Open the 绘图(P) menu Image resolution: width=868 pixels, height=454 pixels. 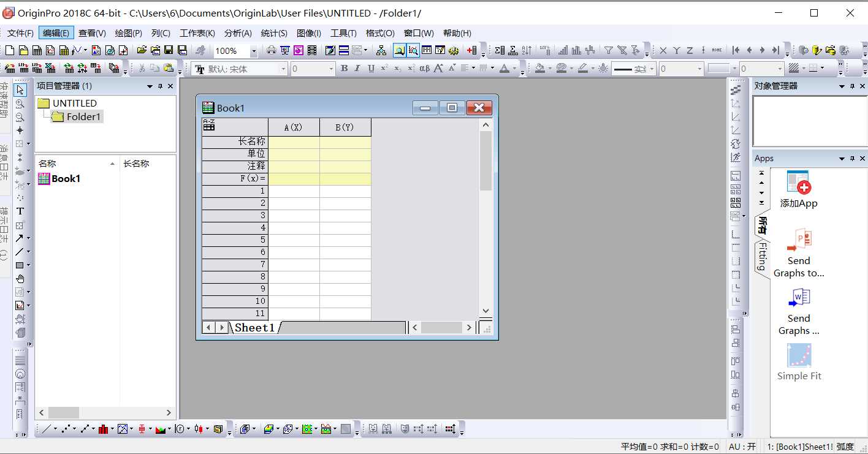pyautogui.click(x=128, y=33)
